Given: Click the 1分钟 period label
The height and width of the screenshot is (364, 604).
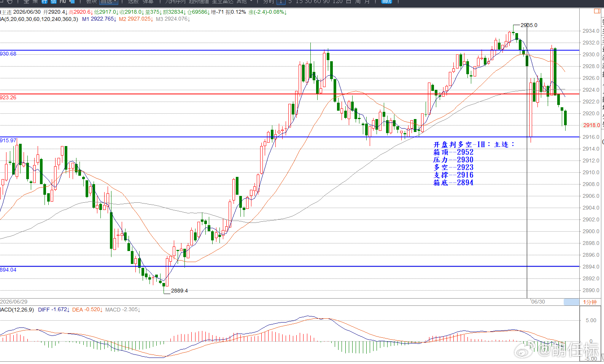Looking at the screenshot, I should pos(590,302).
